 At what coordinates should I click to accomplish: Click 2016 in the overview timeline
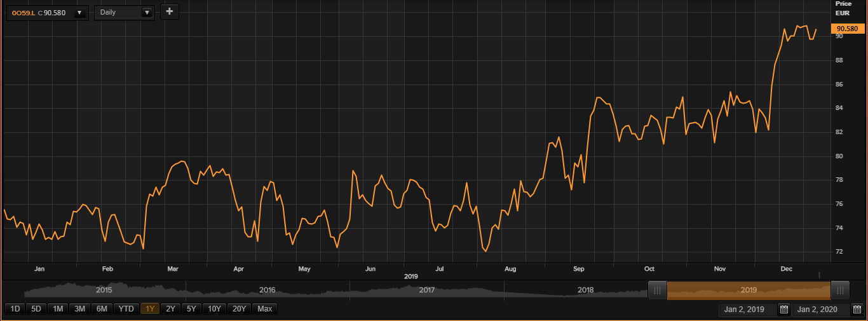pyautogui.click(x=268, y=290)
